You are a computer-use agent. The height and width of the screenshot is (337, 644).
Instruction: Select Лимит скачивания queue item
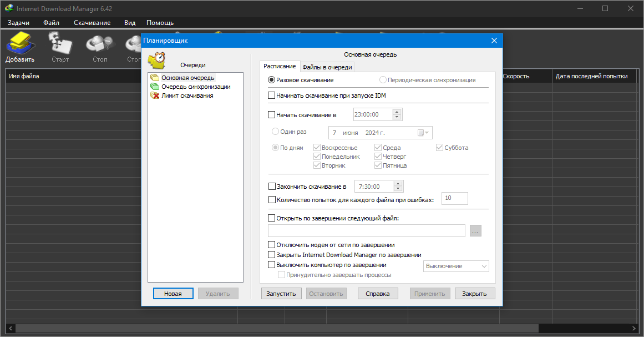point(187,95)
